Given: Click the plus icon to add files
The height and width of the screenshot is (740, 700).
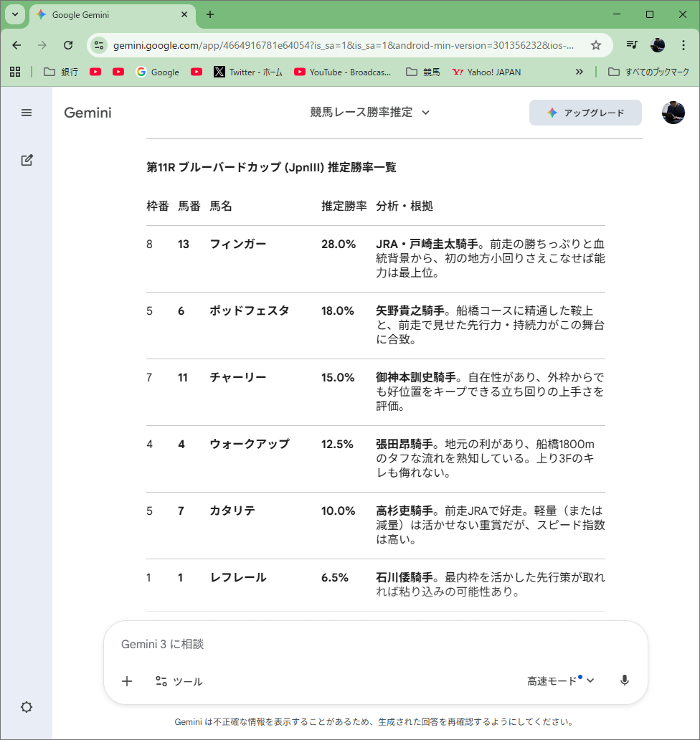Looking at the screenshot, I should pyautogui.click(x=126, y=681).
